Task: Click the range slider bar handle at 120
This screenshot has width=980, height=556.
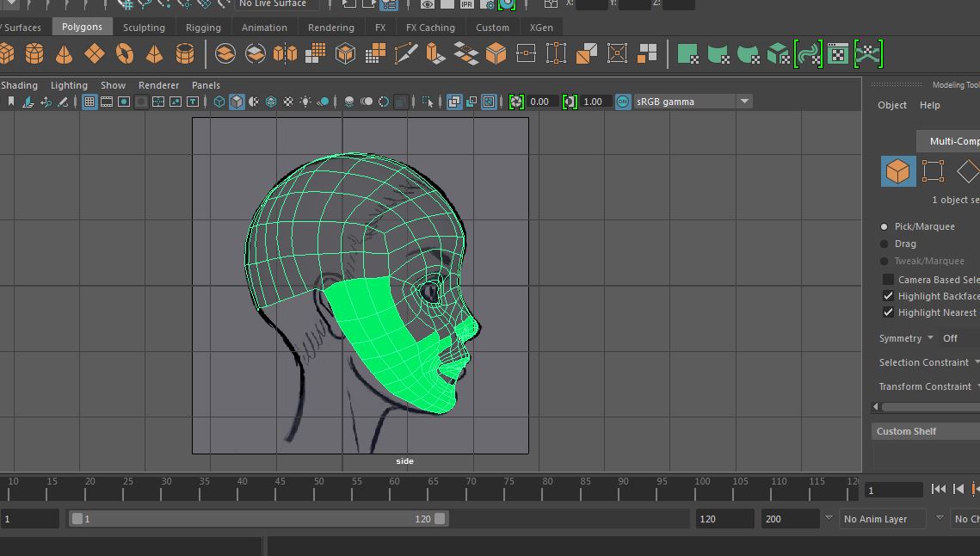Action: (440, 519)
